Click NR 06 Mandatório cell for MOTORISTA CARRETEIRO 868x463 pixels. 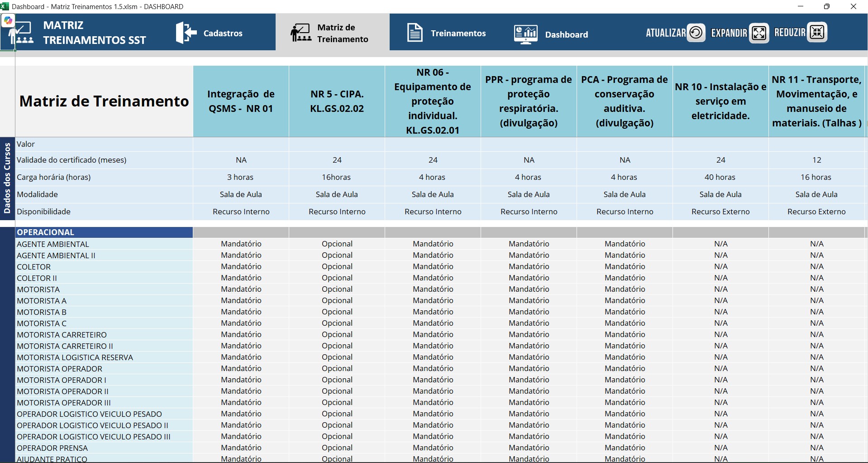pos(433,334)
